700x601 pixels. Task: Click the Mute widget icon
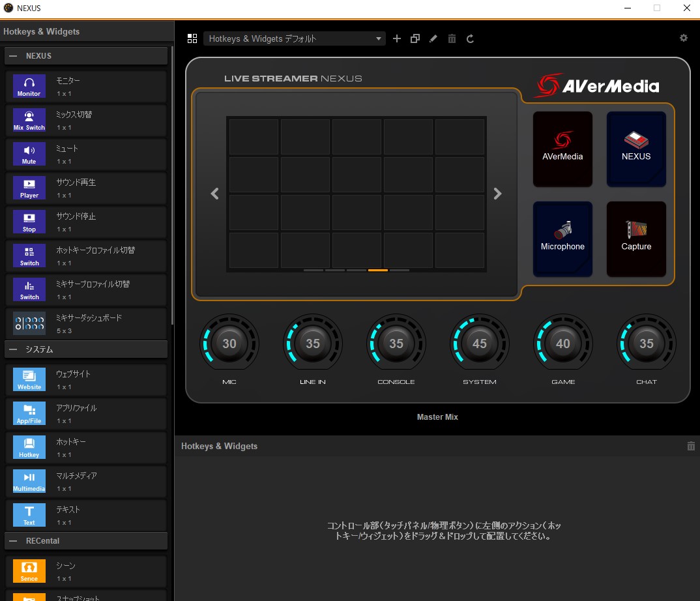[x=29, y=154]
